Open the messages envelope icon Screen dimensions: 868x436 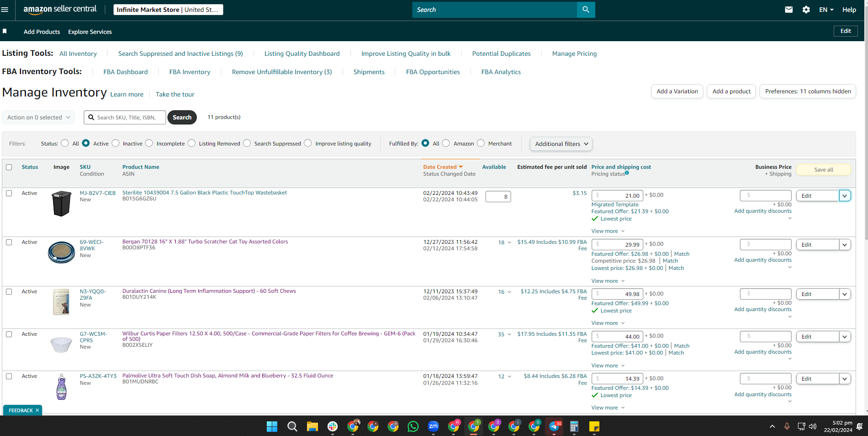point(789,10)
